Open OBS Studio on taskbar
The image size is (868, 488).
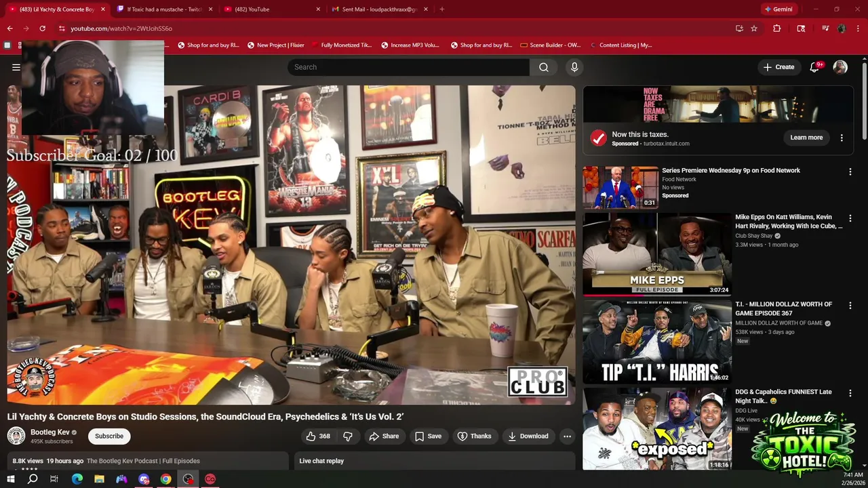tap(188, 479)
